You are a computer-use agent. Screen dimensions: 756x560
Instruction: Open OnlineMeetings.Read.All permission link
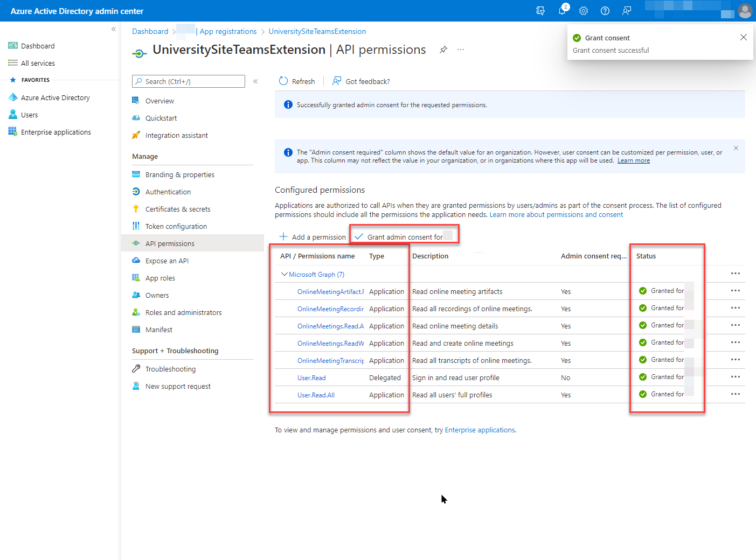(x=330, y=326)
